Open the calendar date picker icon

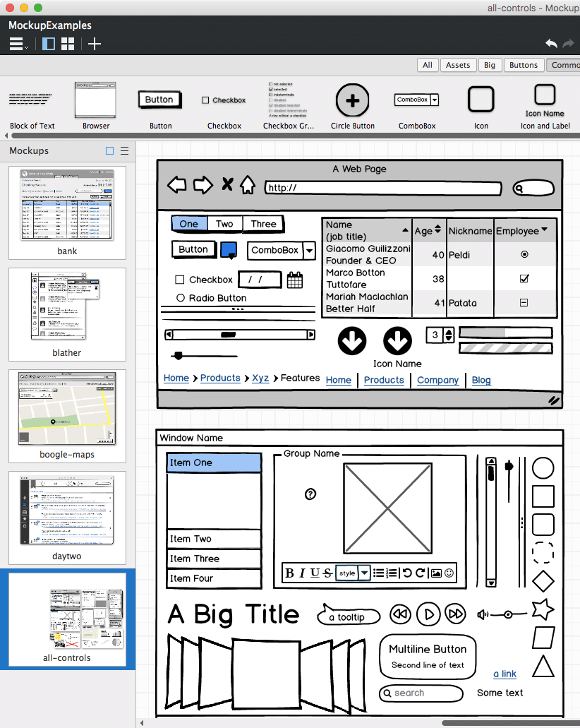coord(295,280)
